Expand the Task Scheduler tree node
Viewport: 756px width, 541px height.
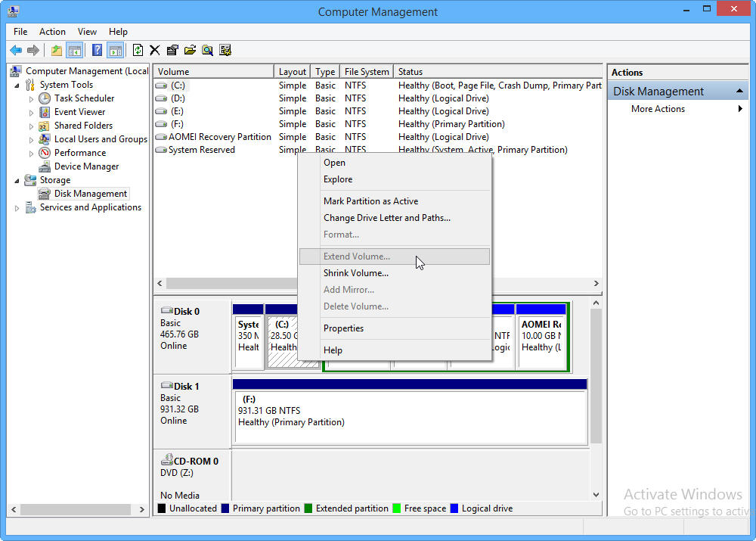[31, 99]
